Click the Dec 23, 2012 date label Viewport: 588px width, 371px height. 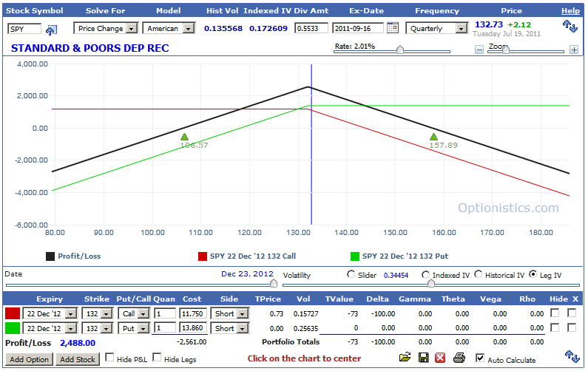point(247,274)
